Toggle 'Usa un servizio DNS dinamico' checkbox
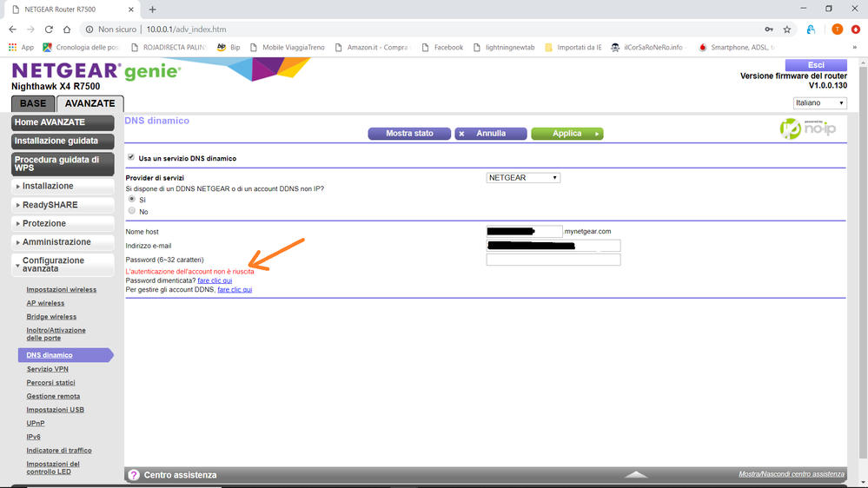The image size is (868, 488). tap(131, 158)
